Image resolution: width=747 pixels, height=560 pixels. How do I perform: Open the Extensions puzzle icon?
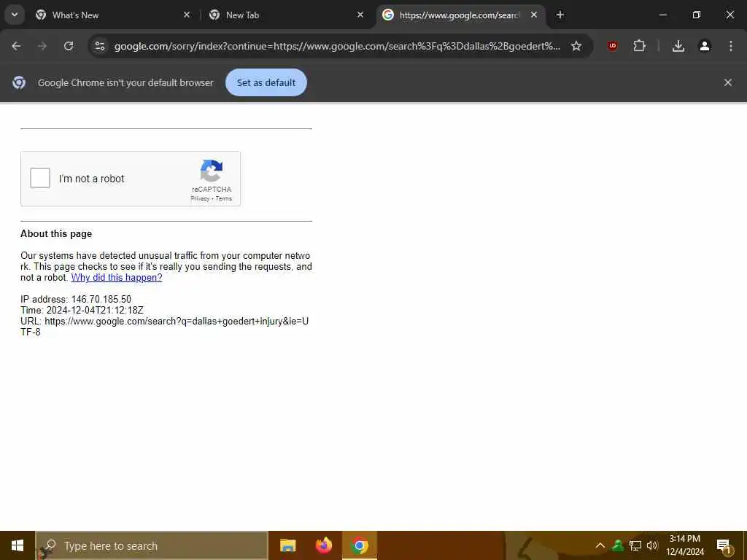pos(639,46)
